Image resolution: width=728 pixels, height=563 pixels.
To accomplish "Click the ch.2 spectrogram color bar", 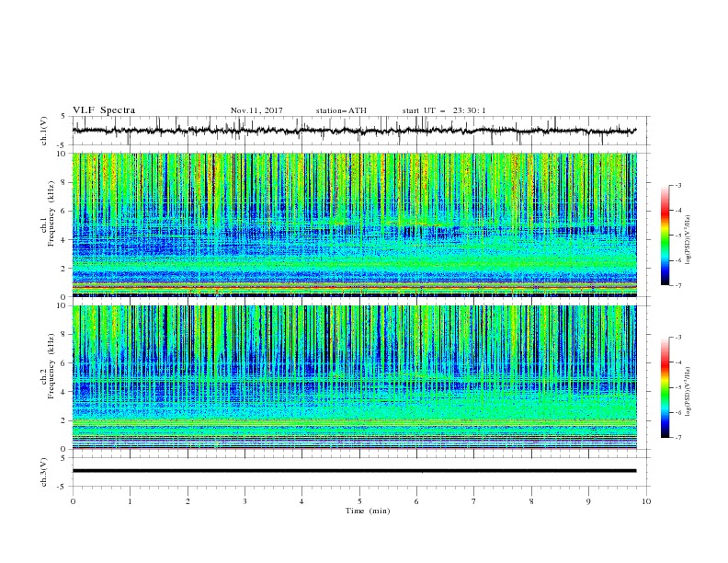I will click(x=665, y=387).
